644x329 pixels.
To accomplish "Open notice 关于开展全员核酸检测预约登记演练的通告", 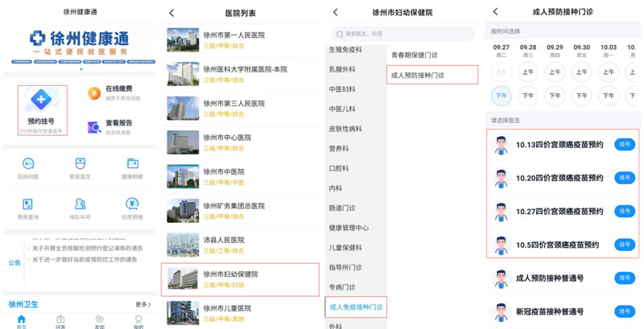I will 88,249.
